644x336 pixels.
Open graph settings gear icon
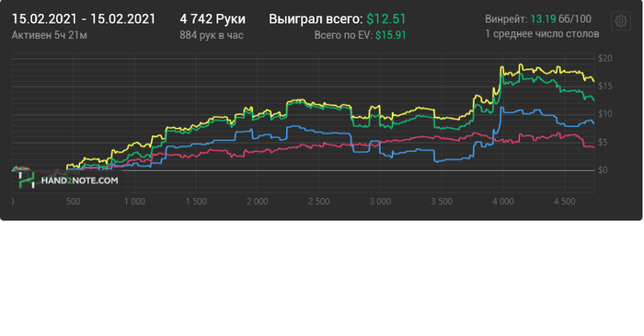[x=621, y=20]
